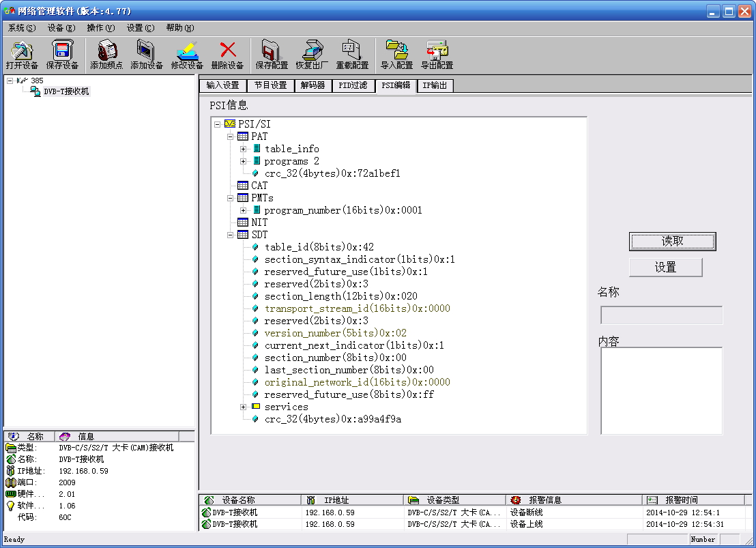Click inside the 内容 text area
Viewport: 756px width, 548px height.
tap(662, 391)
